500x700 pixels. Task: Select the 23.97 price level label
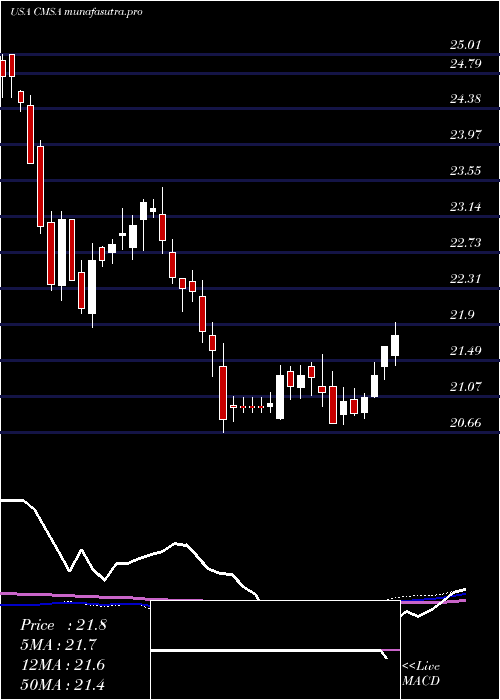tap(465, 134)
